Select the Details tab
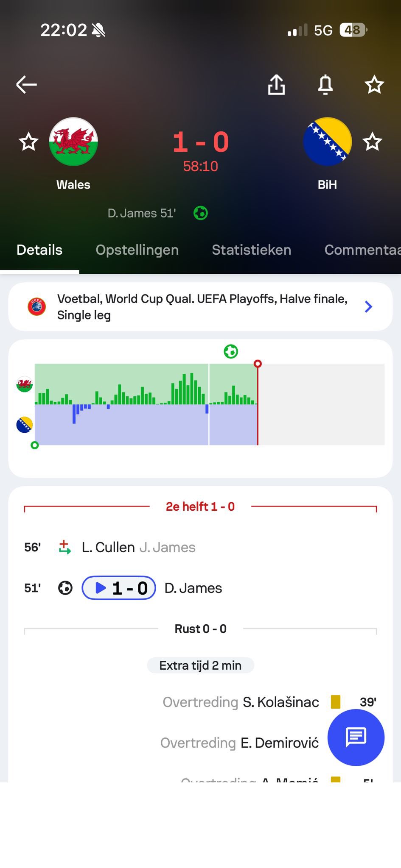 pos(39,250)
